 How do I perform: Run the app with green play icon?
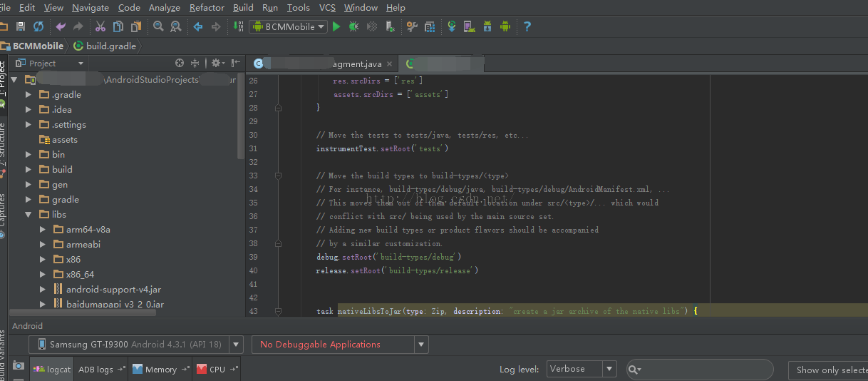click(336, 26)
